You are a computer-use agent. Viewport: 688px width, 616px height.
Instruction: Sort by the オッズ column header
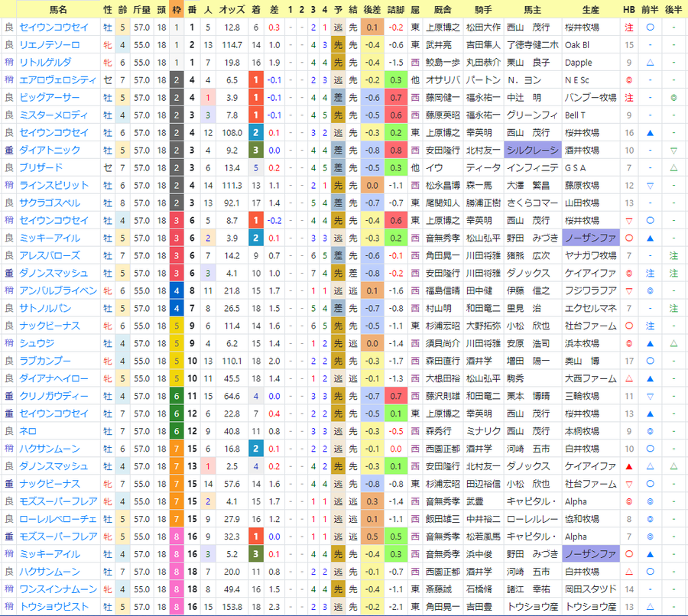[x=232, y=10]
